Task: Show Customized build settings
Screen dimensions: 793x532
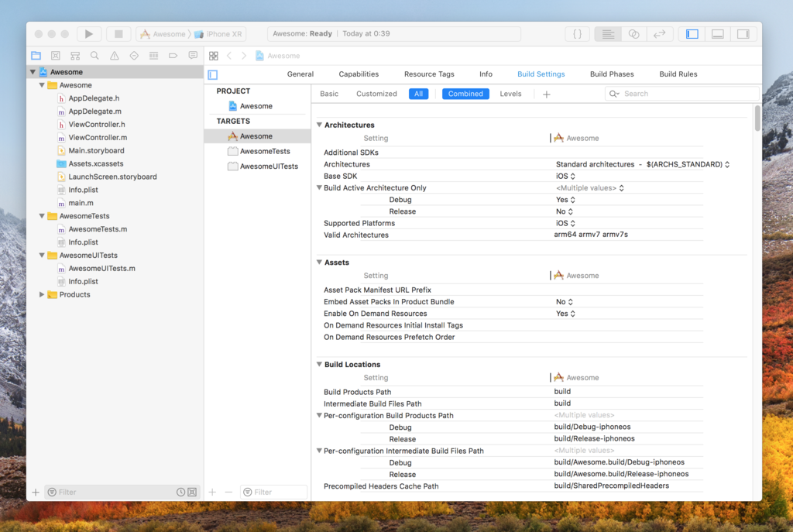Action: tap(377, 94)
